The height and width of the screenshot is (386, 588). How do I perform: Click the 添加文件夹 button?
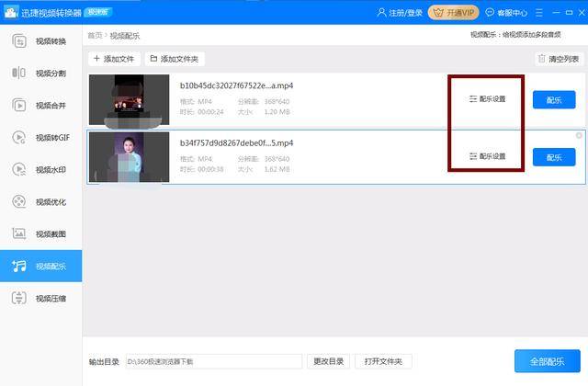(x=175, y=59)
